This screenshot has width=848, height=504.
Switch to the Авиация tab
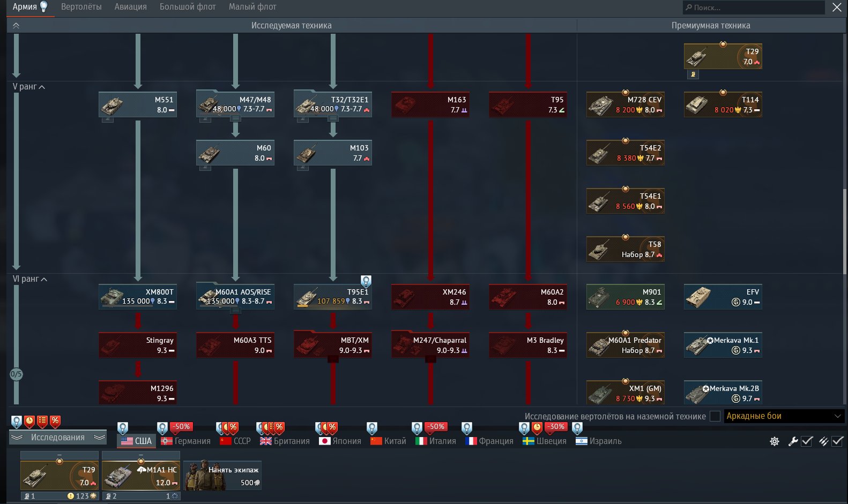point(130,7)
